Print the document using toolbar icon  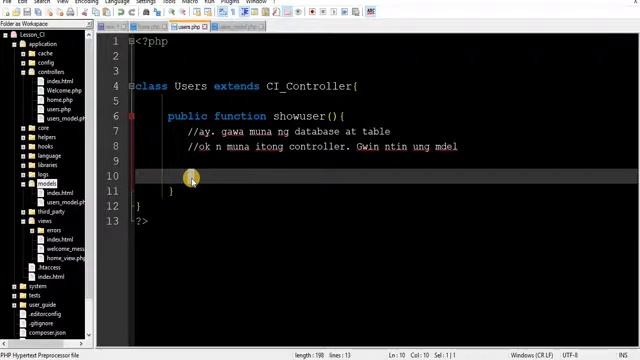point(70,12)
